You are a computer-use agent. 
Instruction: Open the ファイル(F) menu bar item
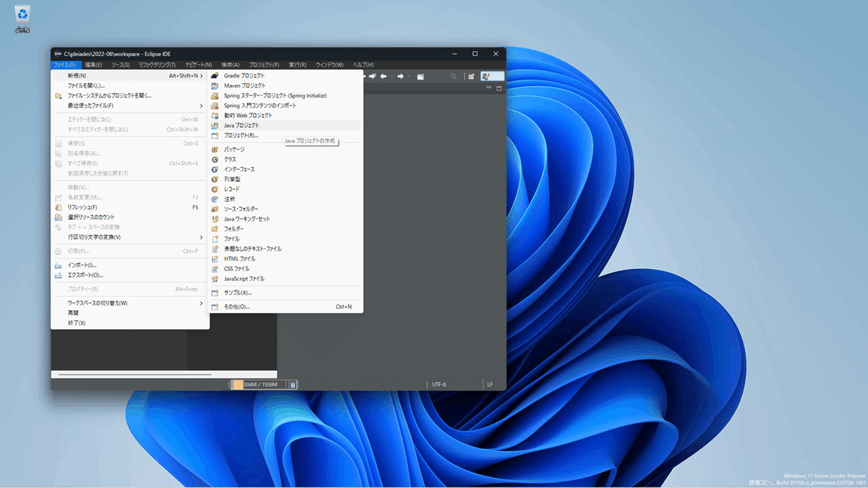(66, 65)
